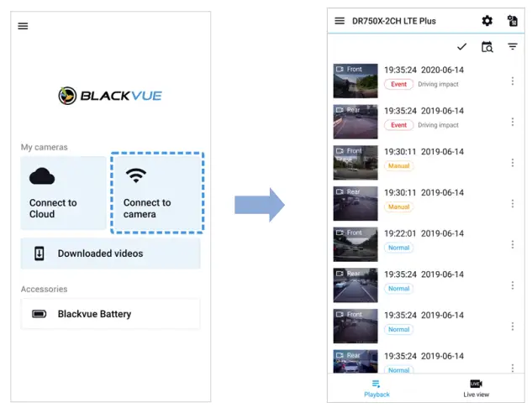Tap the checkmark select icon
The width and height of the screenshot is (532, 413).
pos(461,47)
